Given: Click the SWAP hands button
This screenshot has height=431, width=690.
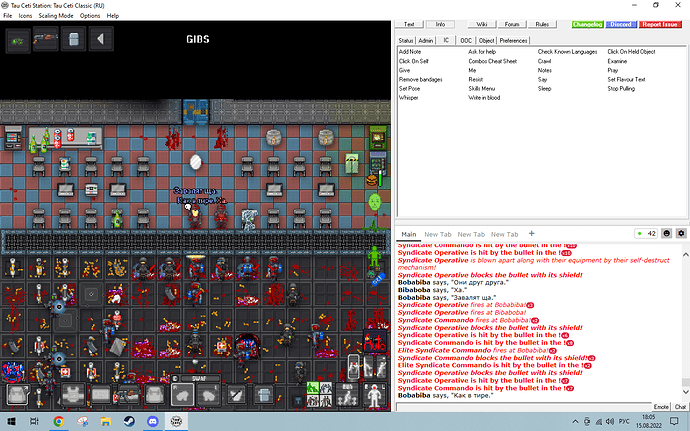Looking at the screenshot, I should click(201, 379).
